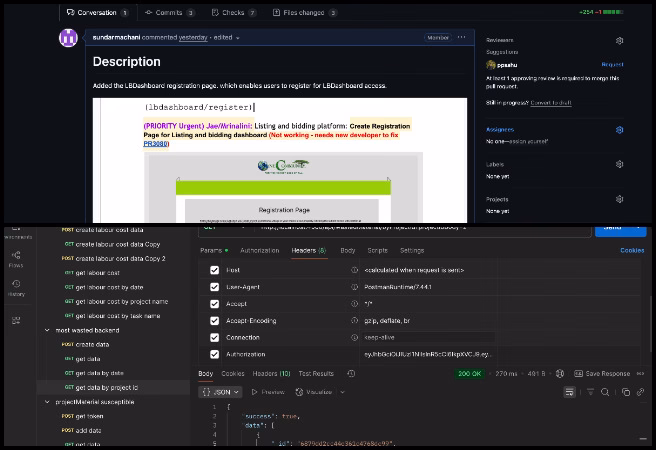Open the request Settings tab
This screenshot has height=450, width=656.
412,251
